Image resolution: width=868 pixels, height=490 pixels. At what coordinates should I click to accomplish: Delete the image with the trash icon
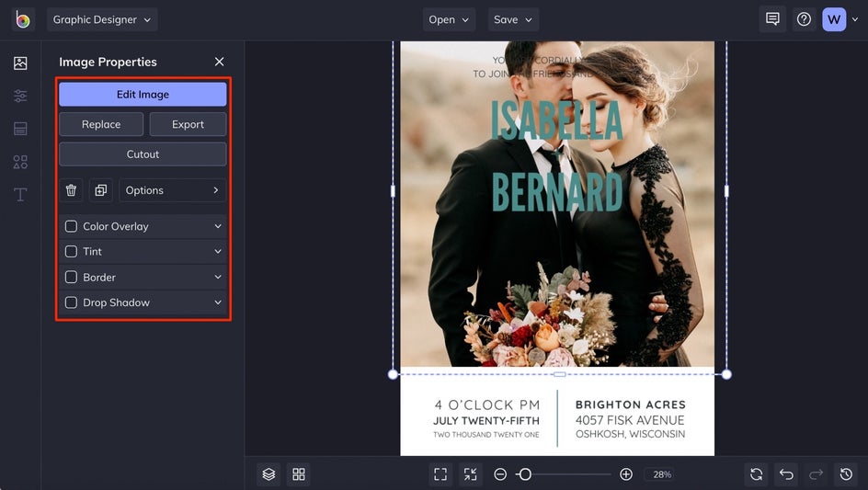point(72,190)
